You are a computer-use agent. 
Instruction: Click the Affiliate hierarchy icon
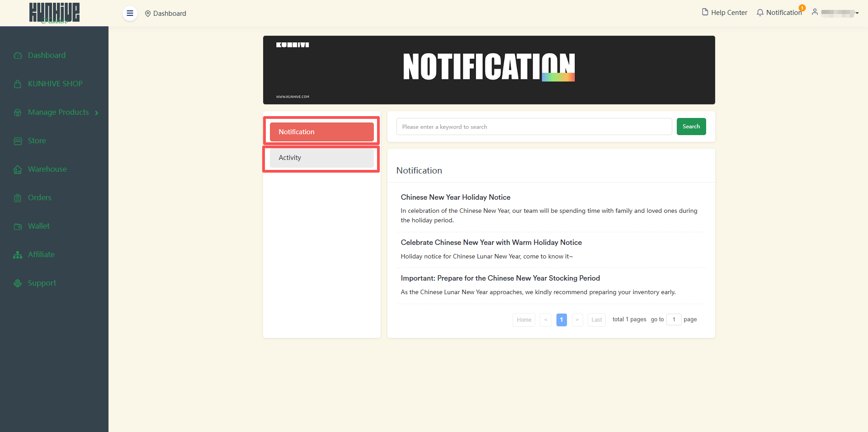(x=18, y=255)
